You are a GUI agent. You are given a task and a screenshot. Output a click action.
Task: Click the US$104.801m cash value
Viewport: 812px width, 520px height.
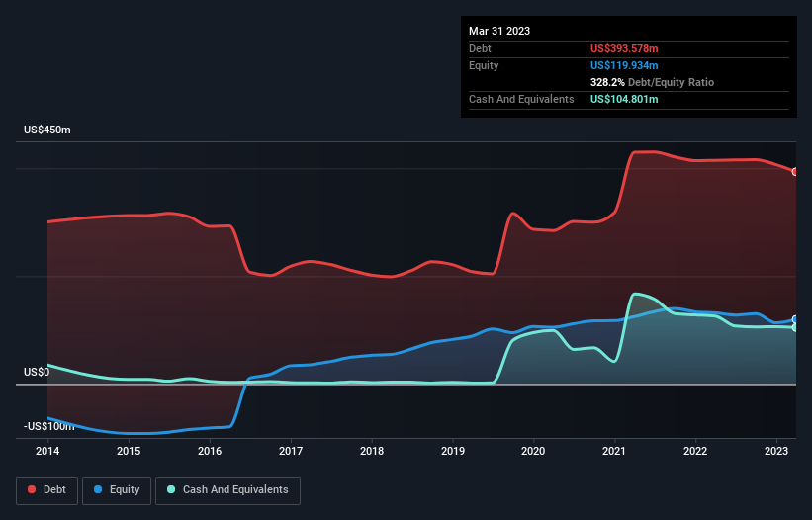(624, 99)
